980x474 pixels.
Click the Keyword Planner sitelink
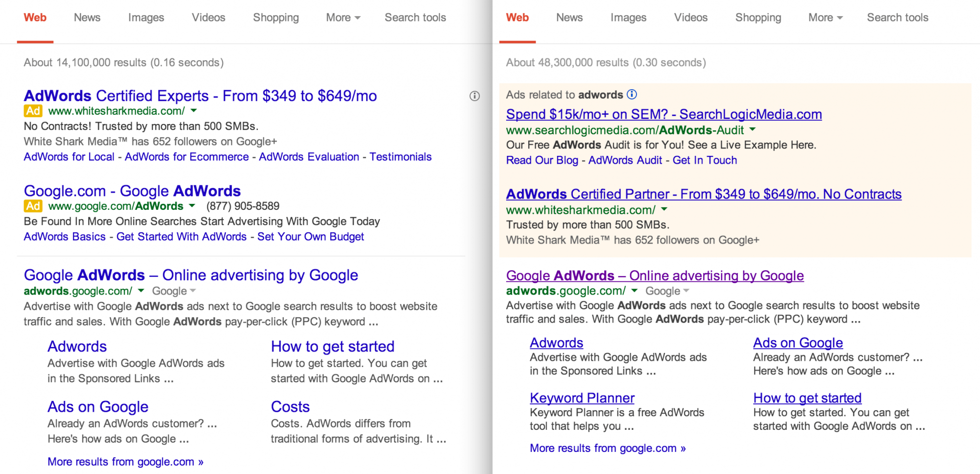[582, 398]
